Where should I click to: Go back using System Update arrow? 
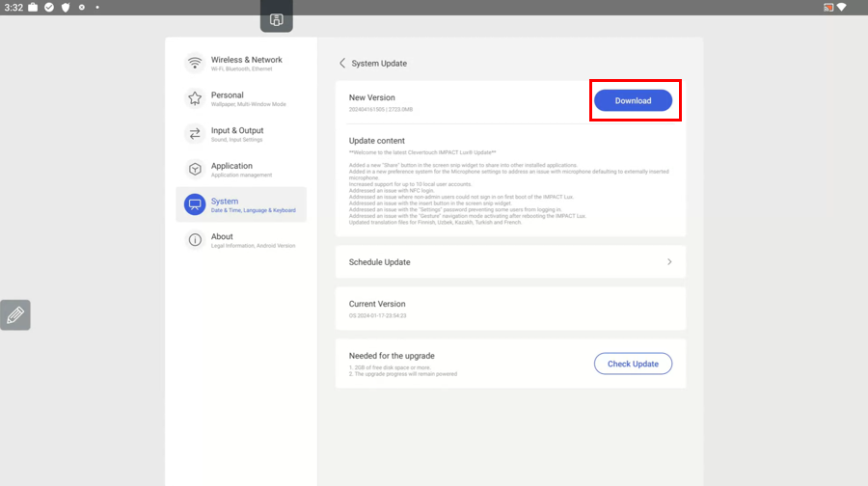tap(342, 64)
